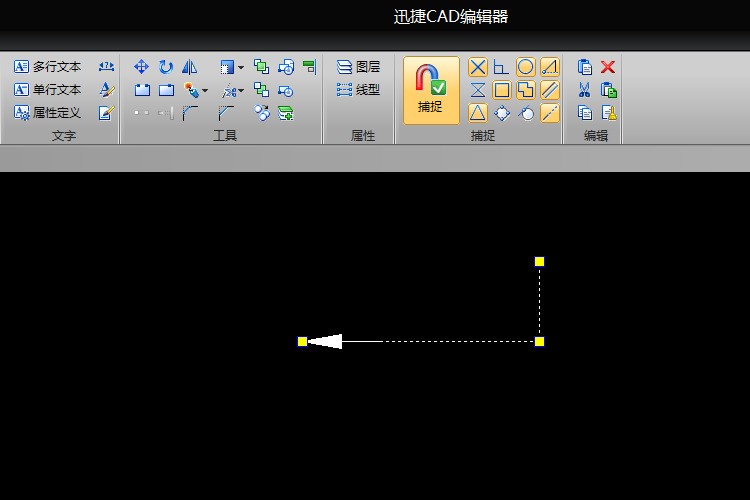The width and height of the screenshot is (750, 500).
Task: Click the Paste clipboard icon
Action: point(585,67)
